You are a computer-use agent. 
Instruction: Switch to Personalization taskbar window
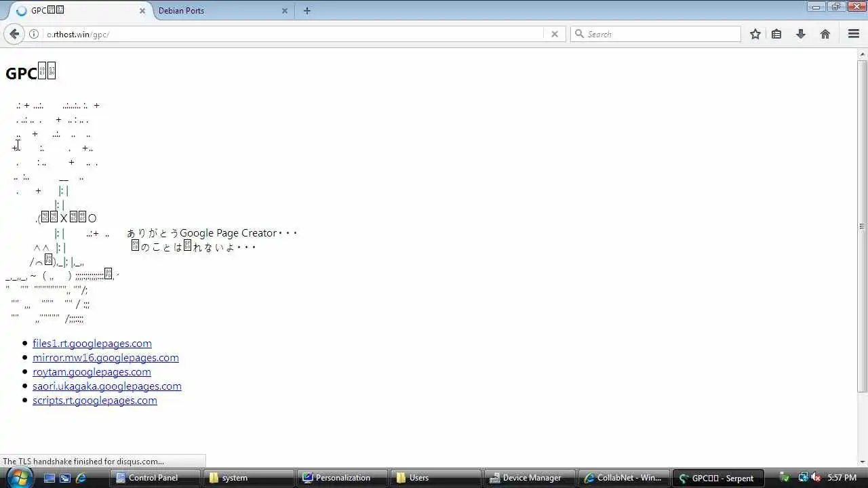(x=342, y=478)
